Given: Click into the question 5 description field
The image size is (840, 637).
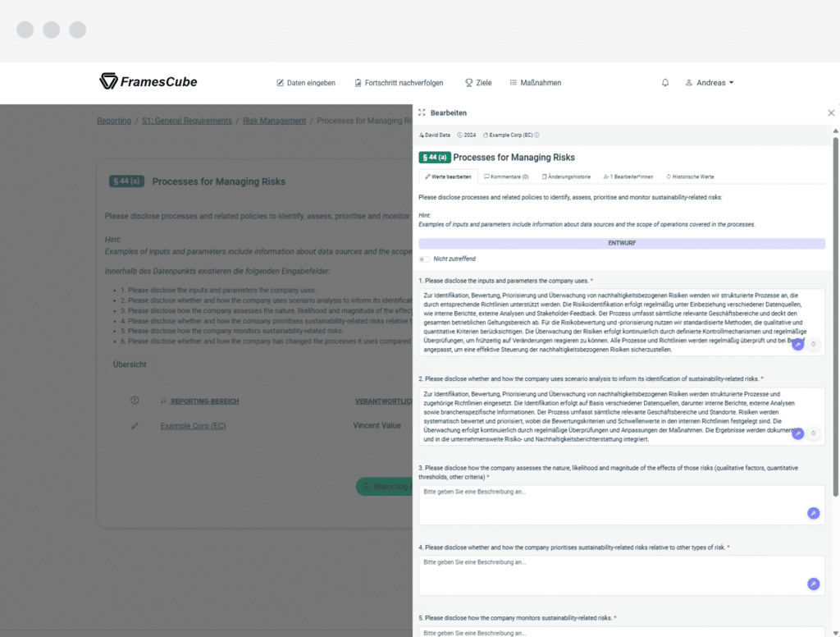Looking at the screenshot, I should coord(622,632).
